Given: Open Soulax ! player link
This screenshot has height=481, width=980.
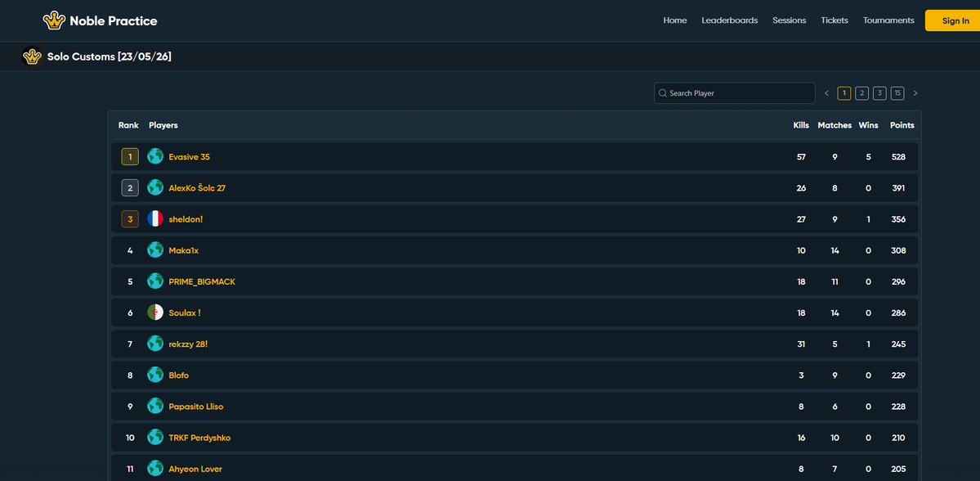Looking at the screenshot, I should 185,313.
